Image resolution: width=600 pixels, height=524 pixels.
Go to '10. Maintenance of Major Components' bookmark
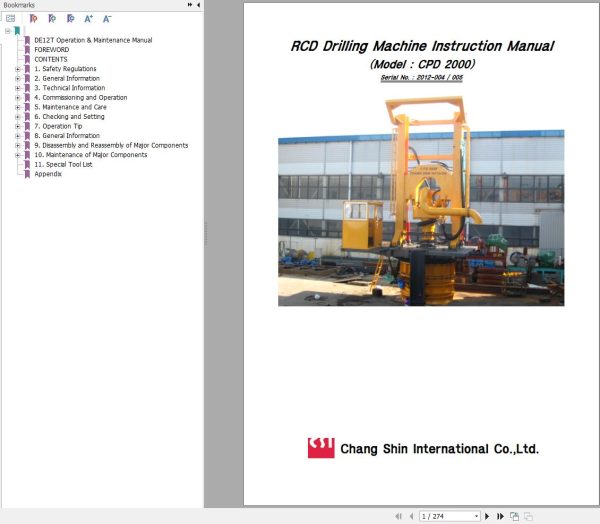(x=91, y=155)
